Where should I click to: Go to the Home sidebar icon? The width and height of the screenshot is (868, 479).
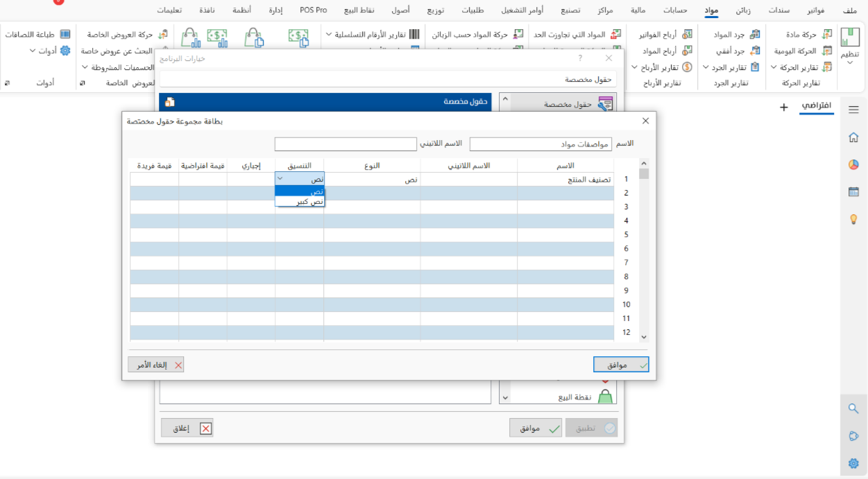853,137
